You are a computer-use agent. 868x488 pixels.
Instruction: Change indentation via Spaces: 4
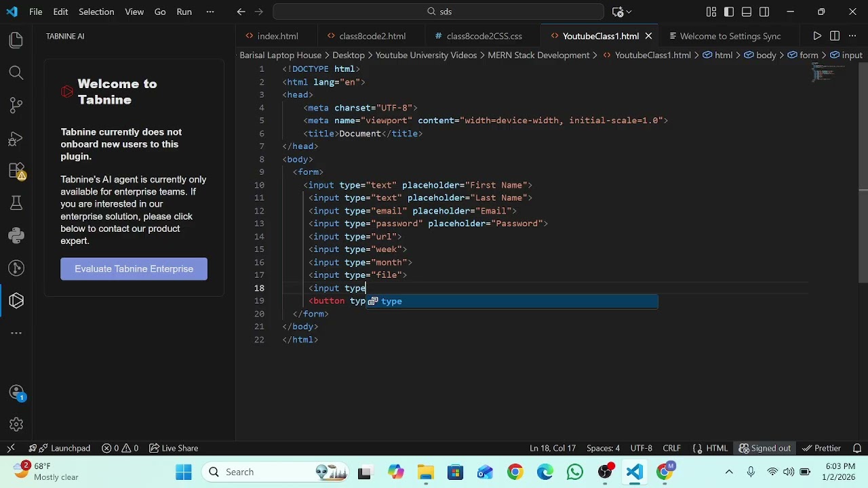coord(603,448)
